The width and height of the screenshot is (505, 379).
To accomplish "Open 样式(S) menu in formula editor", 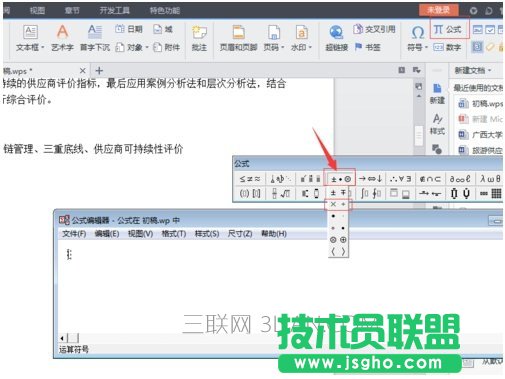I will [x=207, y=234].
